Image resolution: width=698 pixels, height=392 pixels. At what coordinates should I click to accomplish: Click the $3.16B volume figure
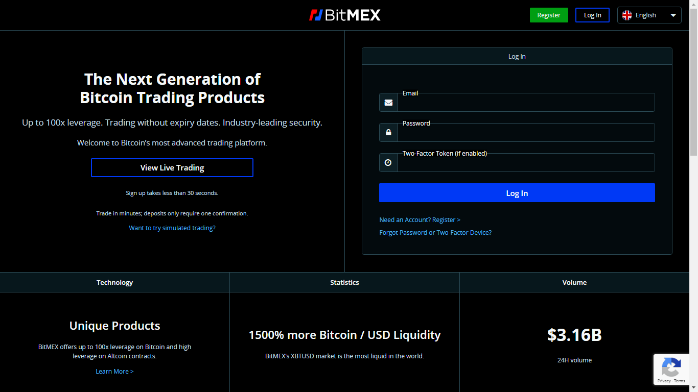574,335
